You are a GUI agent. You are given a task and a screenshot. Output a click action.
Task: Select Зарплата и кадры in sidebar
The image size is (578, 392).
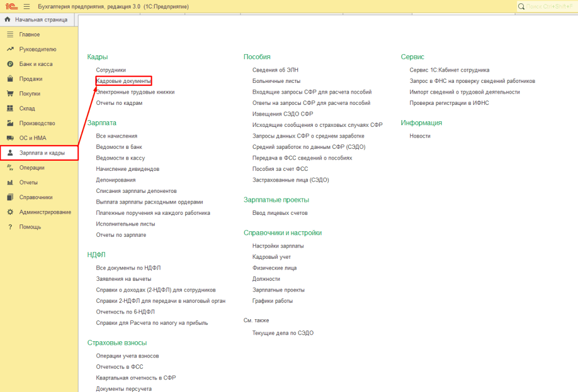(42, 153)
